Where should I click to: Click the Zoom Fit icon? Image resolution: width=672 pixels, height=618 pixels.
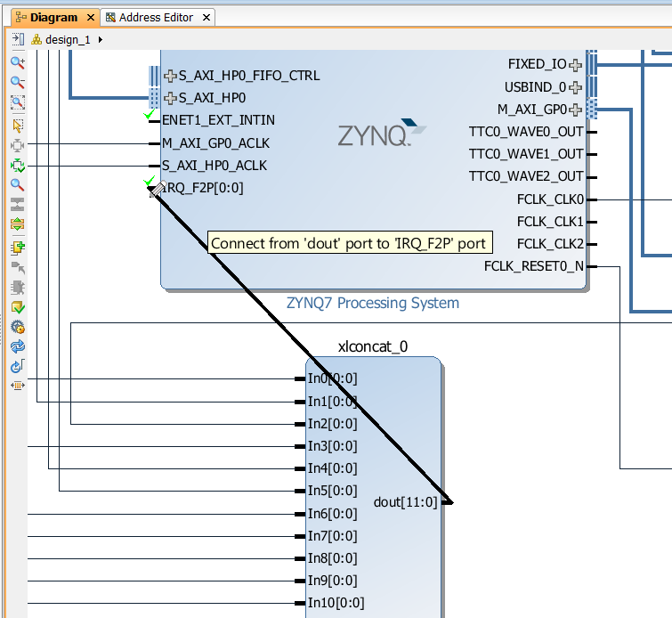[x=18, y=102]
